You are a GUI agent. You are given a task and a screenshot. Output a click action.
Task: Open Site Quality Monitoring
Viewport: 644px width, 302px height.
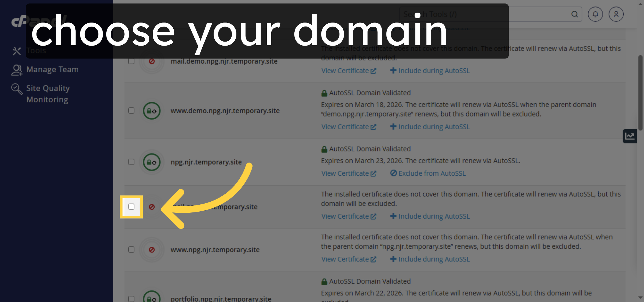click(48, 94)
